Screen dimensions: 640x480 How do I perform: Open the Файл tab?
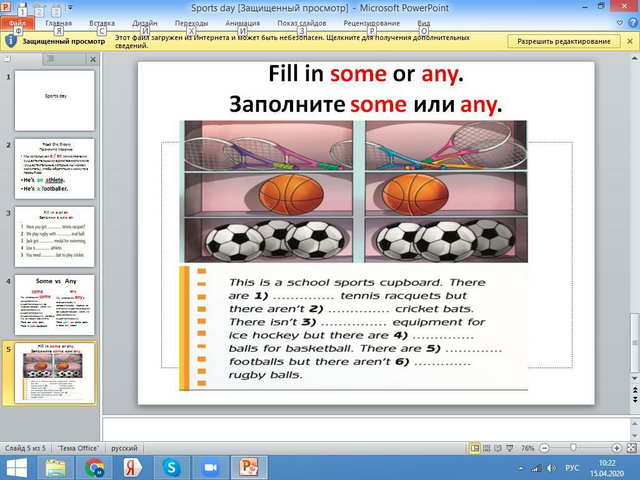click(17, 23)
